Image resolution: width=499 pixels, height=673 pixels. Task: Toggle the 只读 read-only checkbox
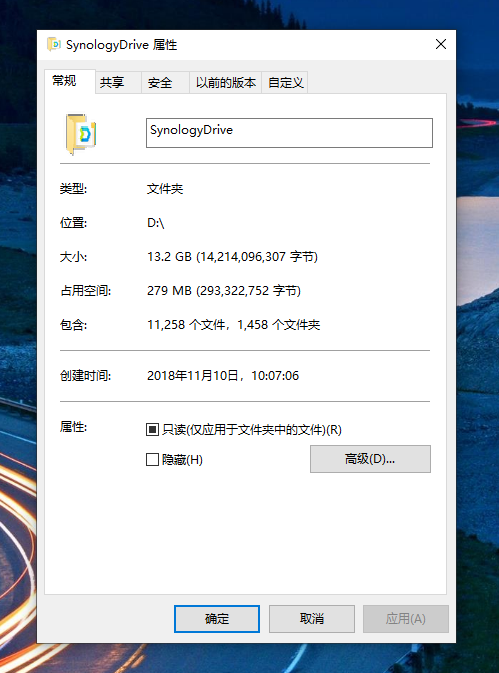[x=152, y=429]
